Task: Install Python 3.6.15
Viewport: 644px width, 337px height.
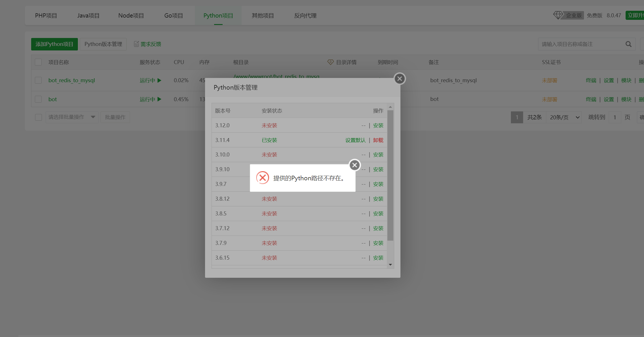Action: point(378,258)
